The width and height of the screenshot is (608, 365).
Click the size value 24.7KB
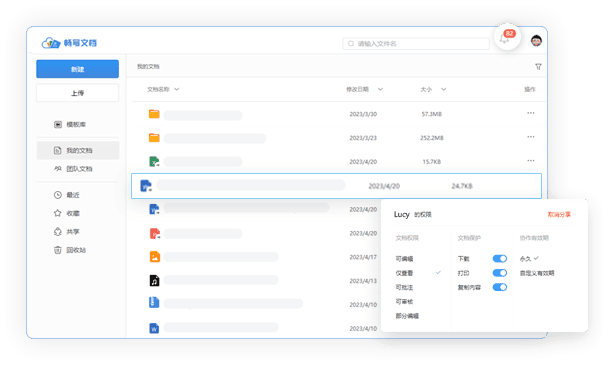[x=462, y=186]
